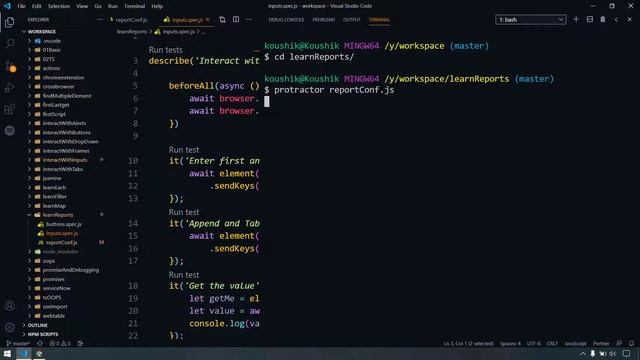
Task: Click Run test above 'Append and Tab' test
Action: [184, 212]
